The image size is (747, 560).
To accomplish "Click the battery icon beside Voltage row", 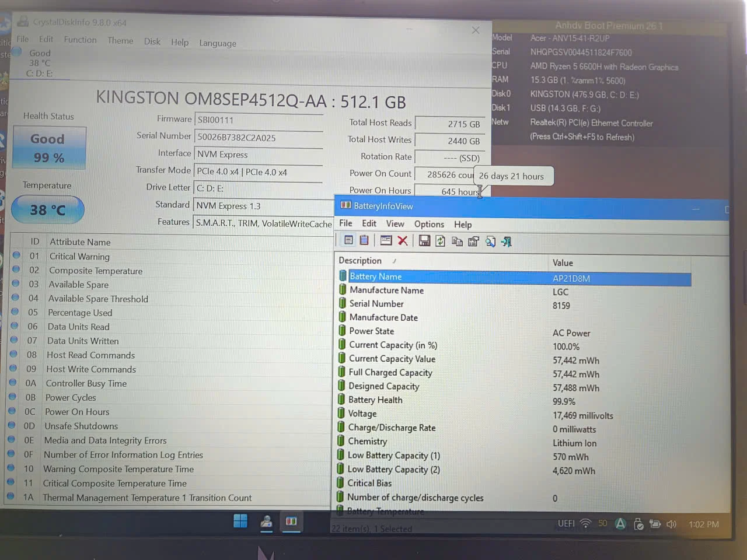I will [x=341, y=413].
